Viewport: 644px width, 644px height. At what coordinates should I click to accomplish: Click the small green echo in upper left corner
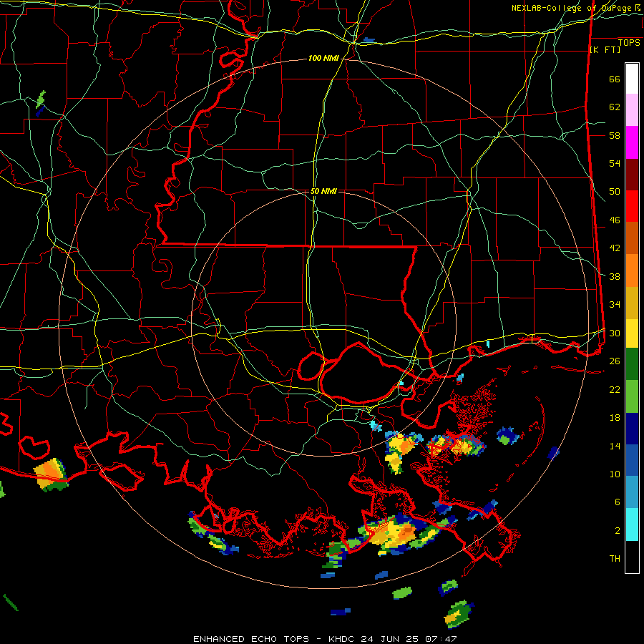(x=41, y=101)
